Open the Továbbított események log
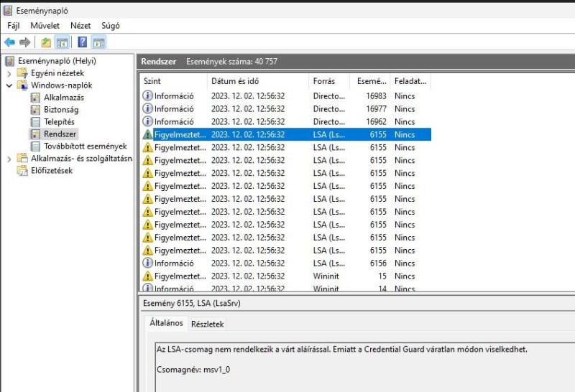 click(x=85, y=146)
